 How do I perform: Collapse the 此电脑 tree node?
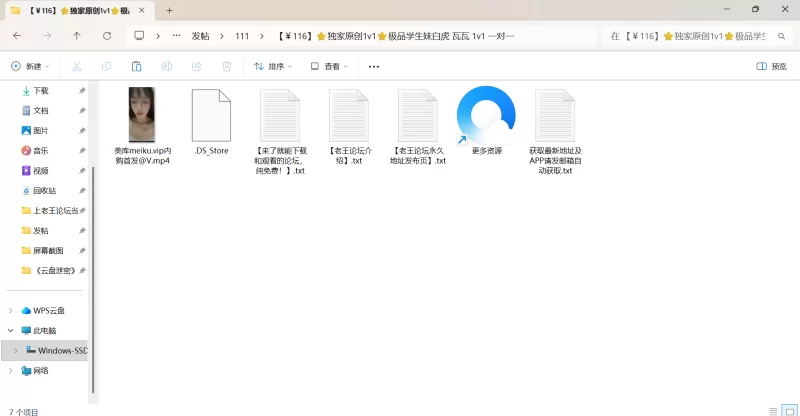point(10,330)
